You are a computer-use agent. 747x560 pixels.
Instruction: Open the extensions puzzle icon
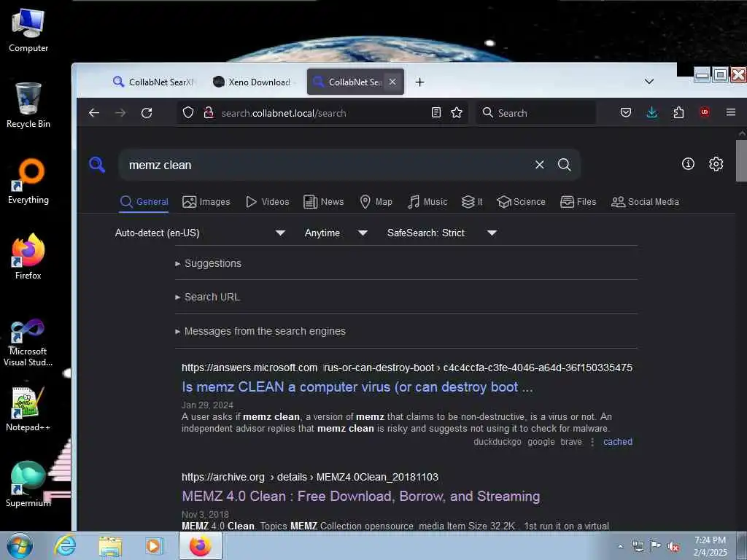click(x=678, y=113)
